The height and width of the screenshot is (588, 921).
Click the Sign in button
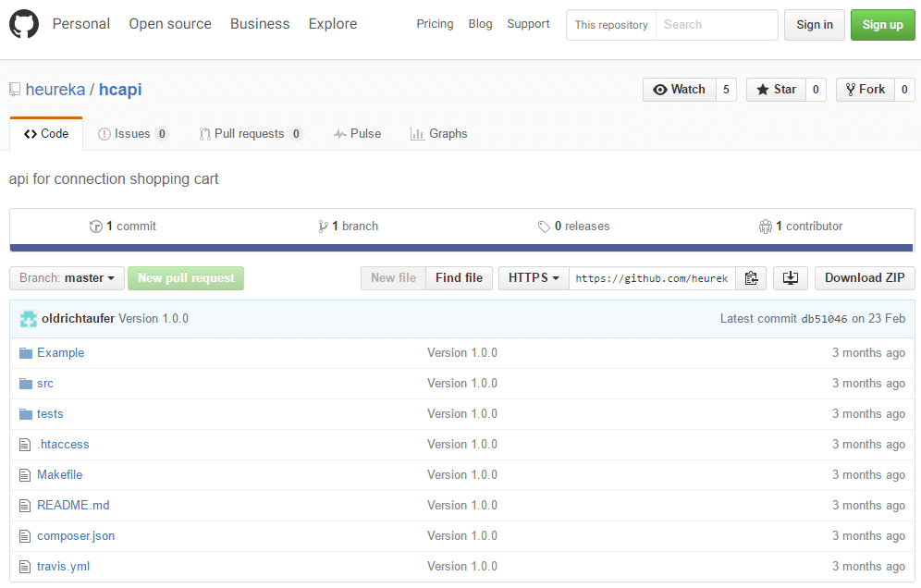pos(815,25)
